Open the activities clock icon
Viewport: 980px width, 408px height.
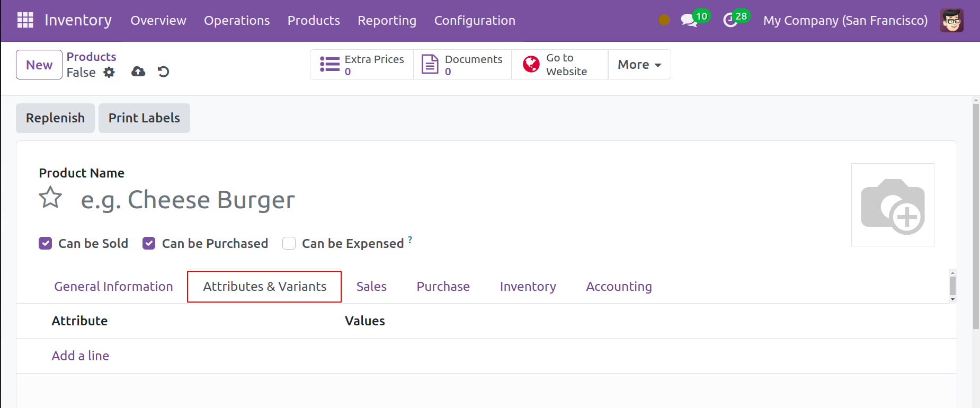[x=730, y=21]
